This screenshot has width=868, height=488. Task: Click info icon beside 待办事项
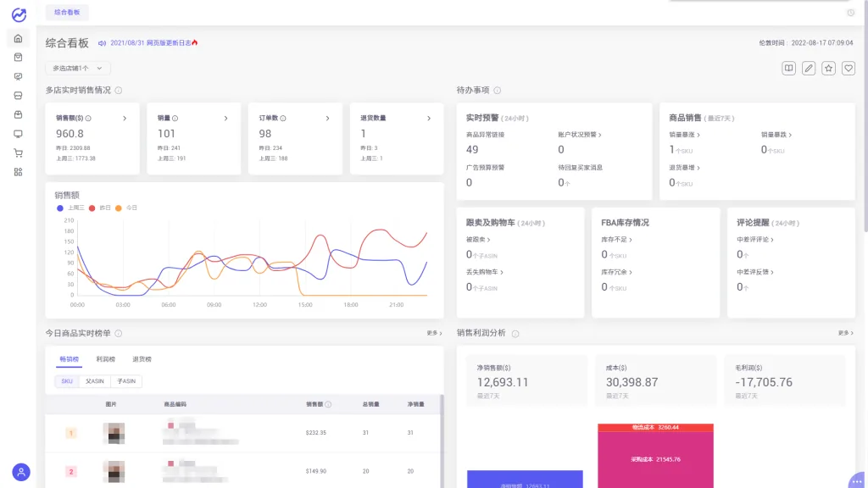click(497, 90)
